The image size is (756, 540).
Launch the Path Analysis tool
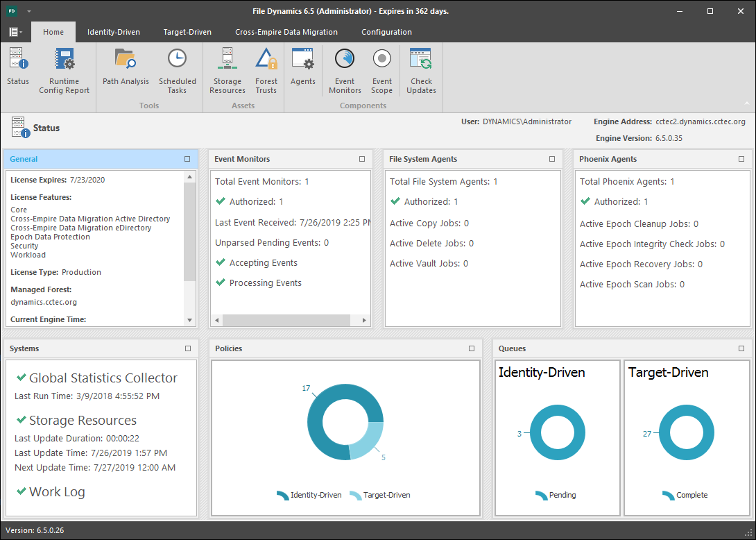[126, 68]
